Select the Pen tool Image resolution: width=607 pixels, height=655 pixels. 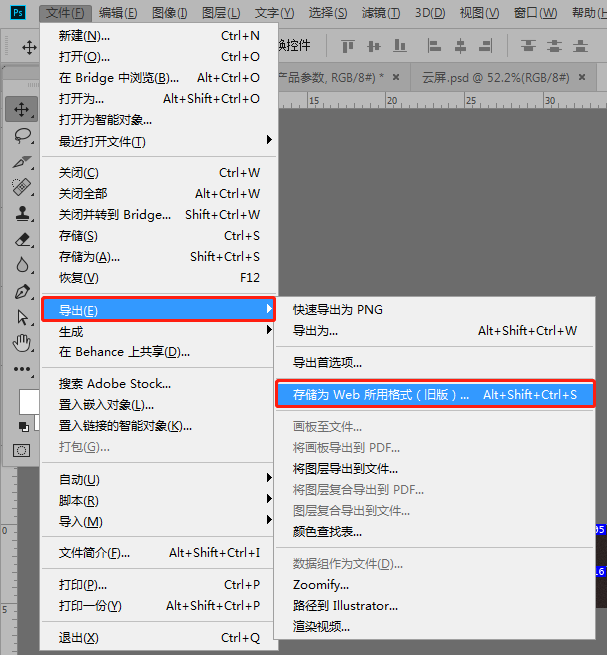21,292
